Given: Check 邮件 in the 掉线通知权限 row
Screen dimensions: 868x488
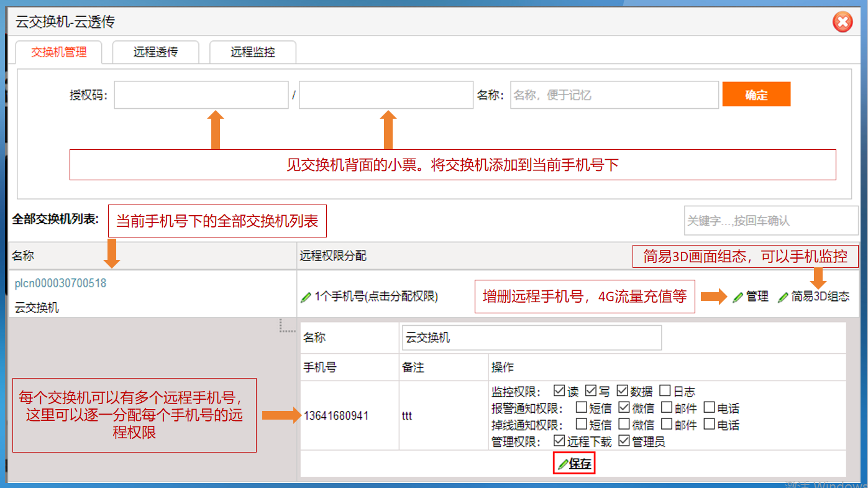Looking at the screenshot, I should pyautogui.click(x=667, y=425).
